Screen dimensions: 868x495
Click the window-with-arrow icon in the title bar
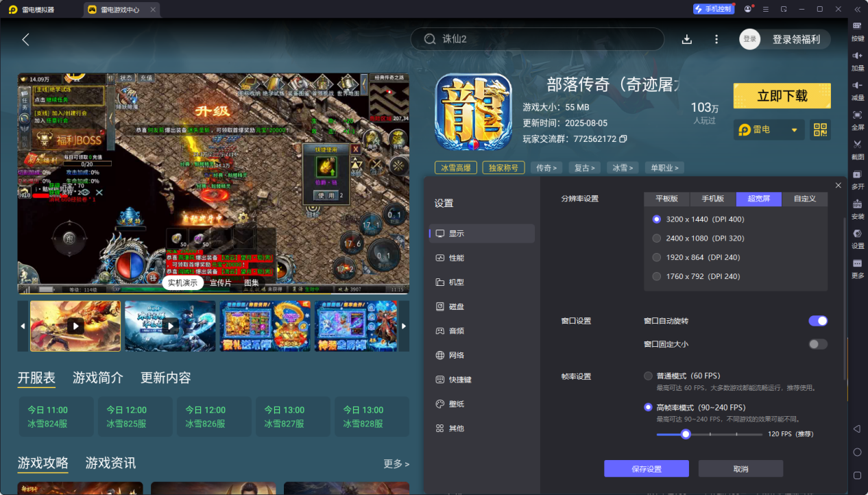click(x=784, y=9)
